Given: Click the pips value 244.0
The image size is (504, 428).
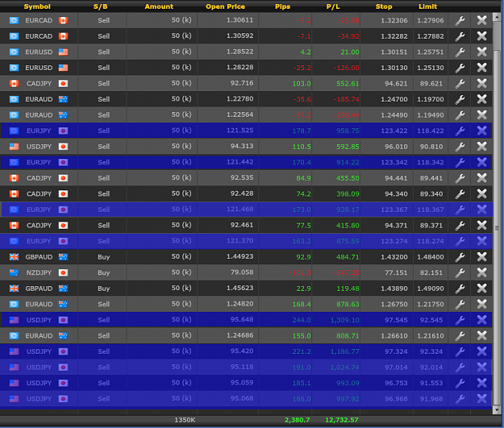Looking at the screenshot, I should 302,320.
